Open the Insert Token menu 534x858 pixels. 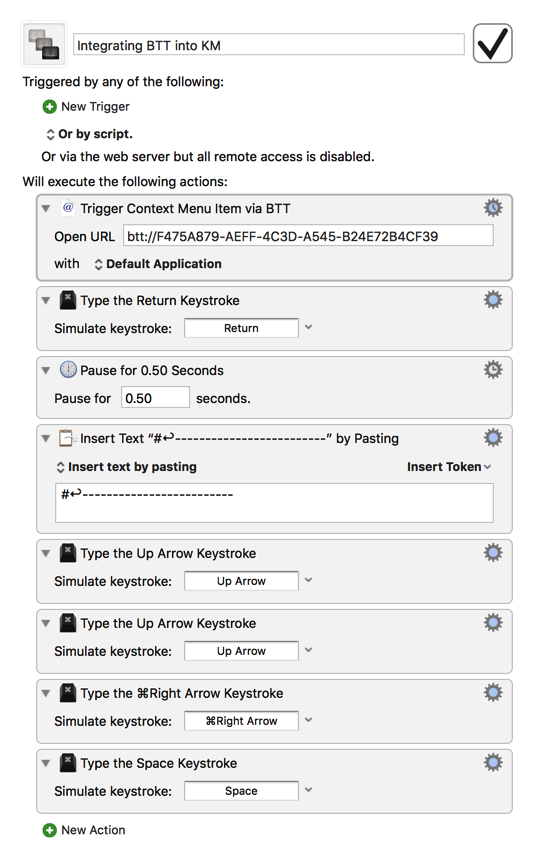449,467
